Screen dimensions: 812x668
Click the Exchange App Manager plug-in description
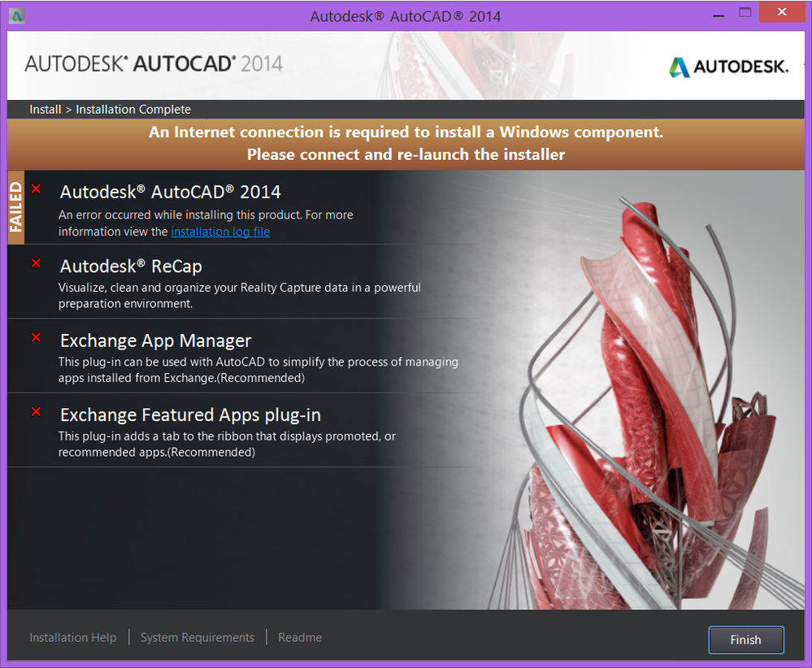(x=258, y=370)
